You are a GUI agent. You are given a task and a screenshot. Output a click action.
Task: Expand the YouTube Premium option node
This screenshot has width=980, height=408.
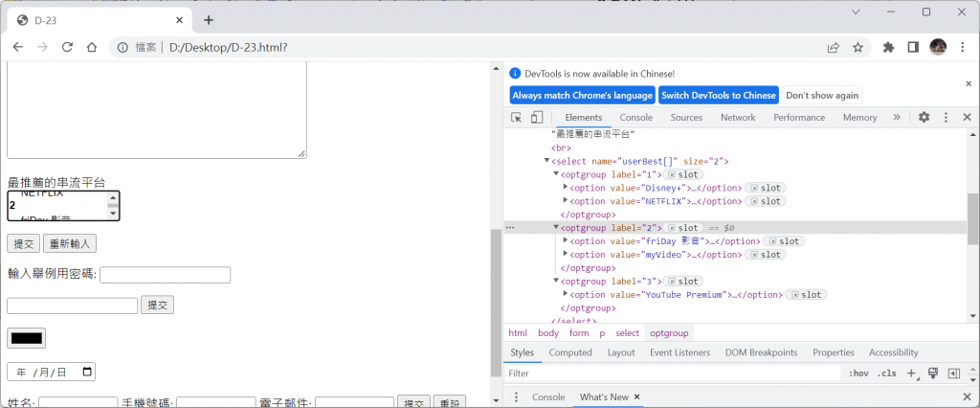566,293
